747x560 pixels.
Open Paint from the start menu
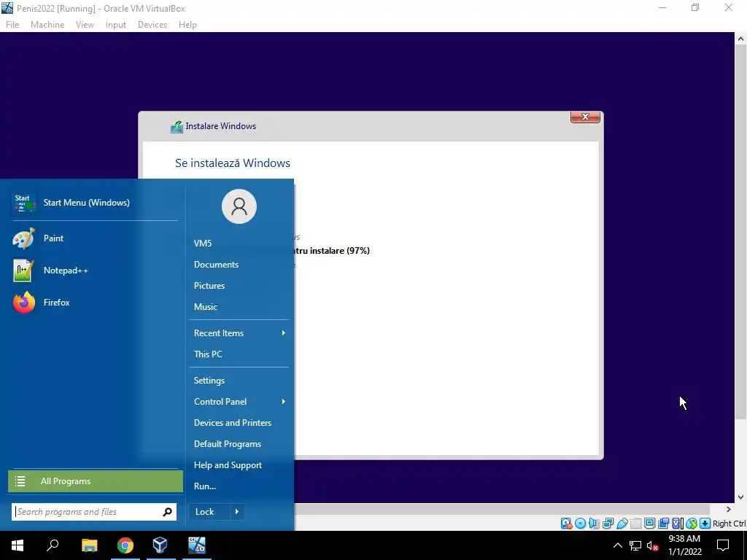click(95, 238)
